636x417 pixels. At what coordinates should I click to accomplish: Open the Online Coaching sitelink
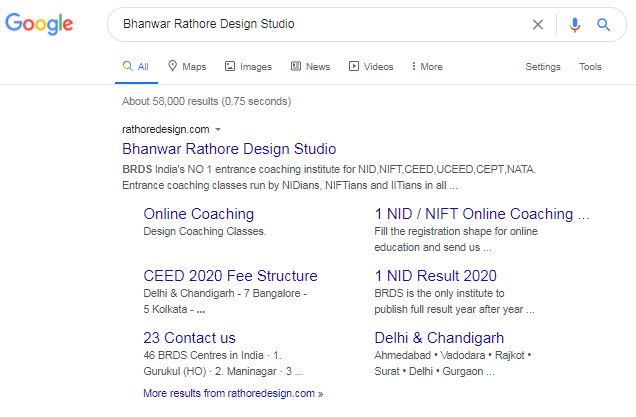[199, 214]
